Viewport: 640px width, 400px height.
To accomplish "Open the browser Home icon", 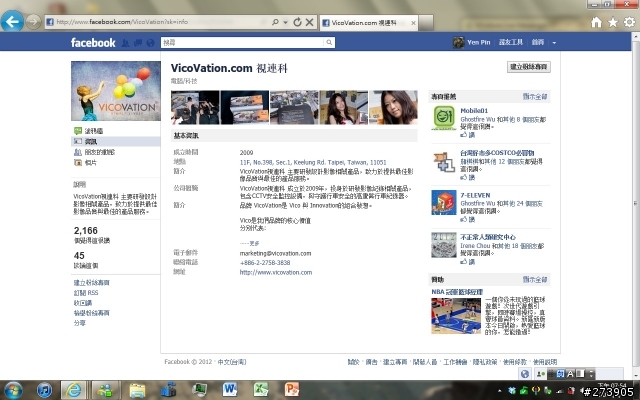I will [596, 22].
